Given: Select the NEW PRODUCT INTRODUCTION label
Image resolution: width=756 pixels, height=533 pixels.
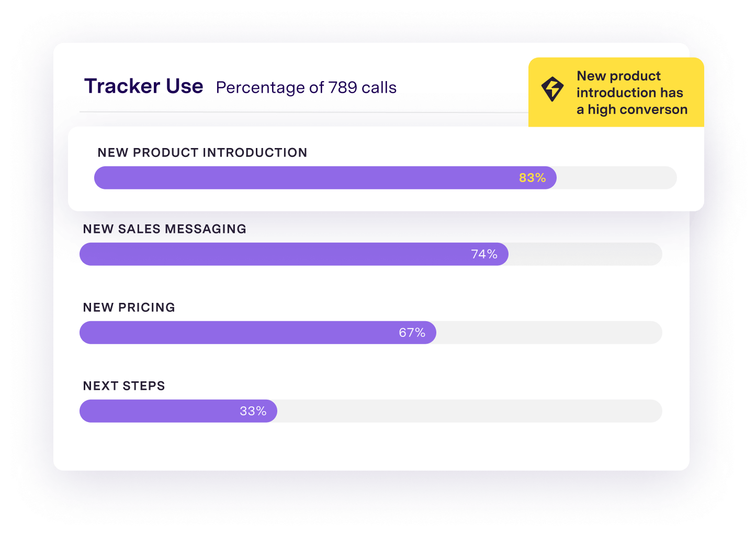Looking at the screenshot, I should point(202,153).
